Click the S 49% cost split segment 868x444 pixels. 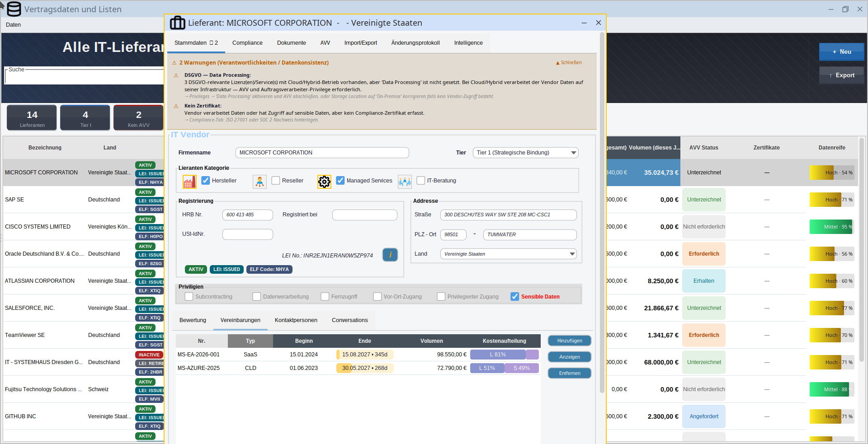coord(522,368)
